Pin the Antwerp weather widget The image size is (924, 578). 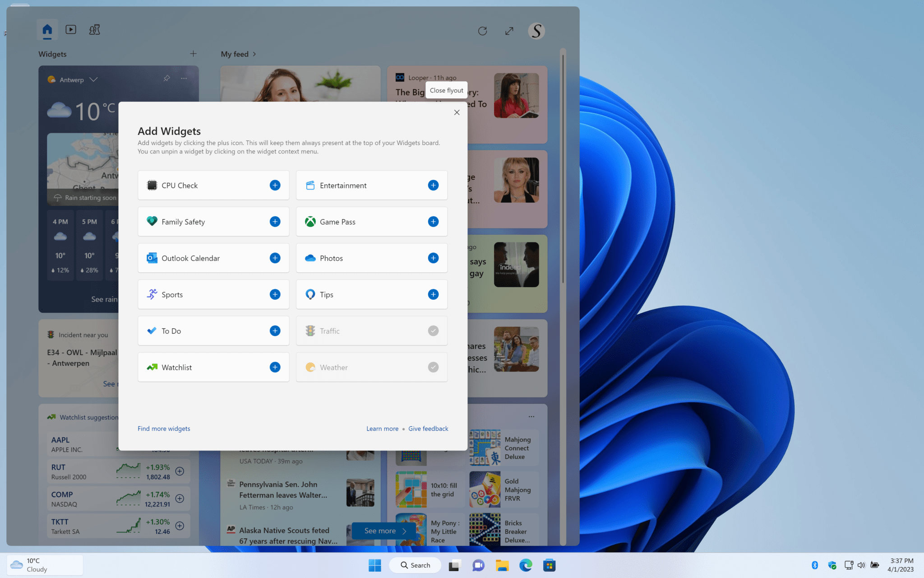coord(166,78)
